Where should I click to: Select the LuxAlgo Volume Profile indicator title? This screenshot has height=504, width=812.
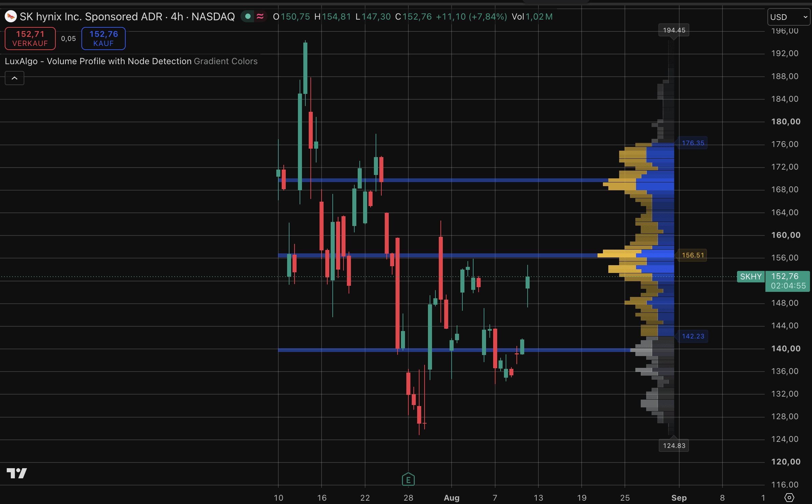click(x=98, y=61)
